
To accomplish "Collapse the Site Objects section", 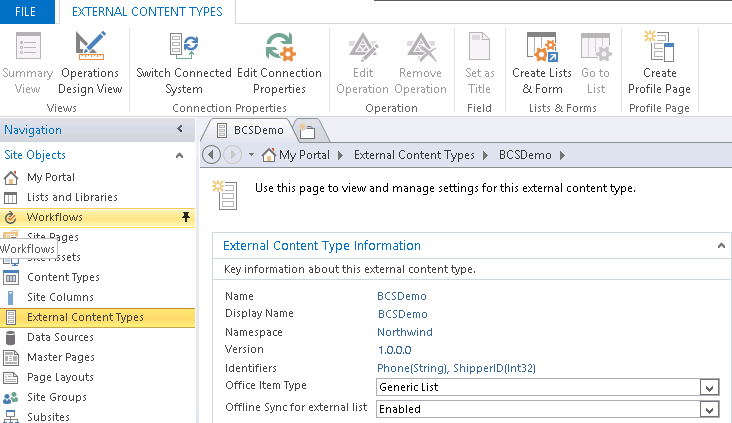I will click(x=179, y=155).
